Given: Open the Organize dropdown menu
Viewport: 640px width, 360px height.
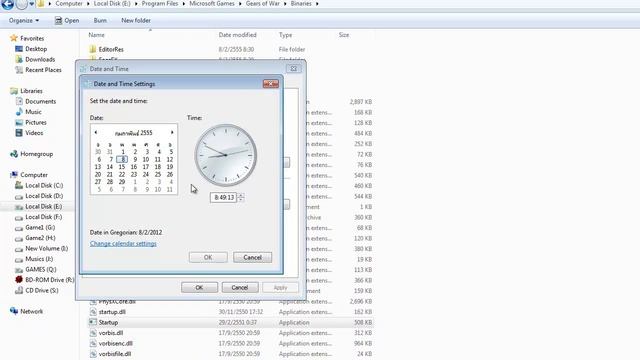Looking at the screenshot, I should point(24,20).
